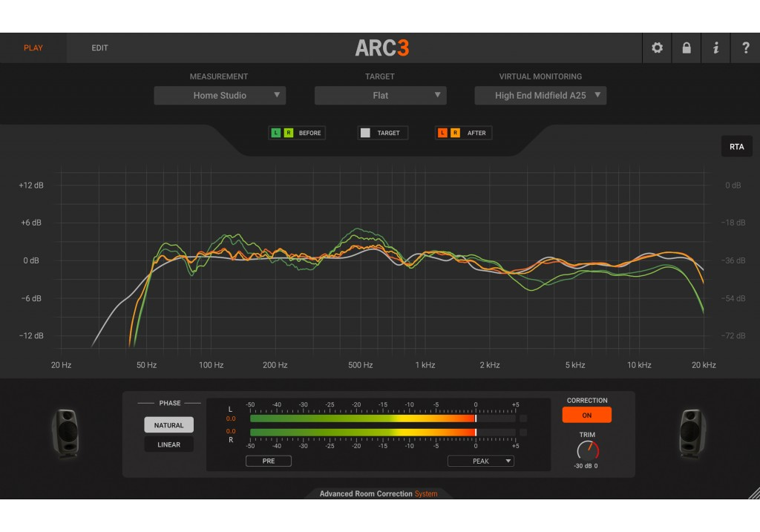Click the L channel level meter
The width and height of the screenshot is (760, 532).
pos(383,418)
